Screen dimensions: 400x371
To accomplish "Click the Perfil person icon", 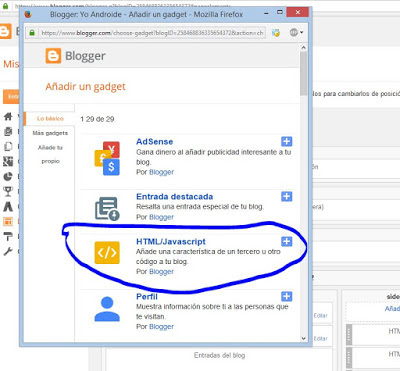I will 107,309.
